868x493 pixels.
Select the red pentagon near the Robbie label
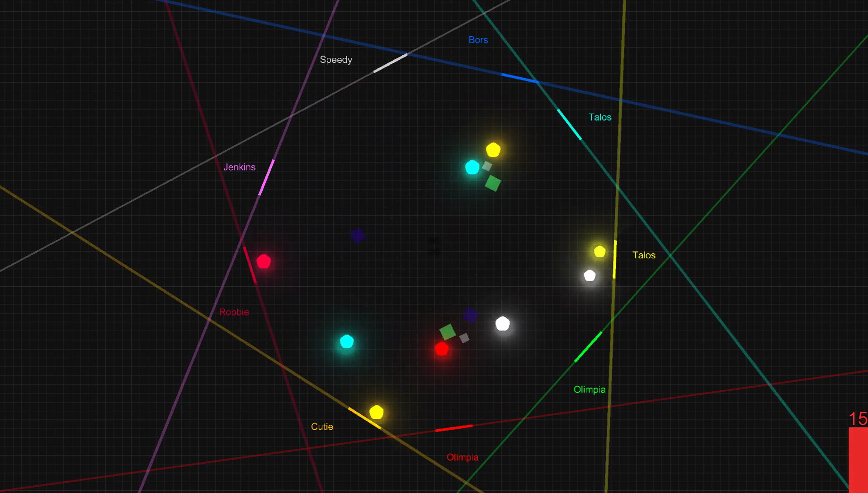264,261
